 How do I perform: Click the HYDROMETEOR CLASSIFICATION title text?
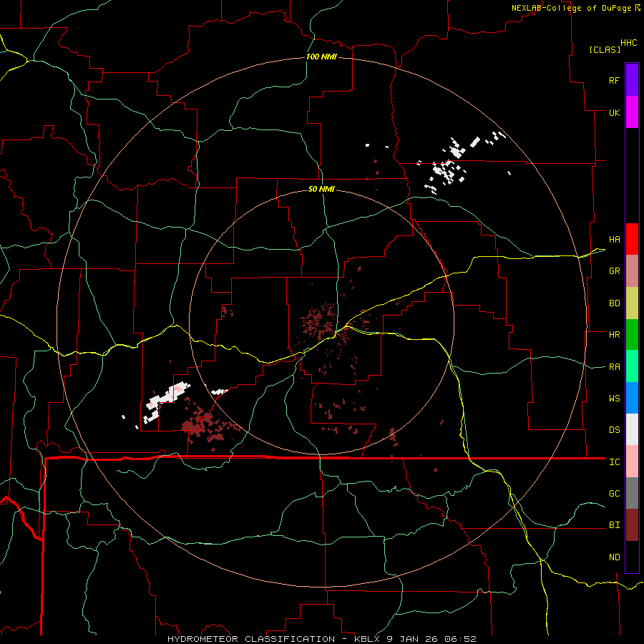tap(251, 639)
